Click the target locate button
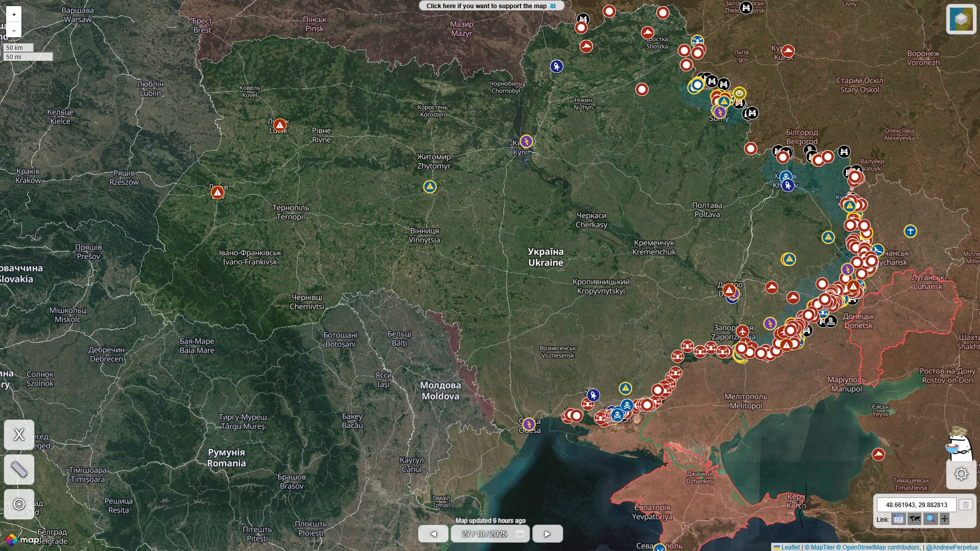The image size is (980, 551). (19, 504)
